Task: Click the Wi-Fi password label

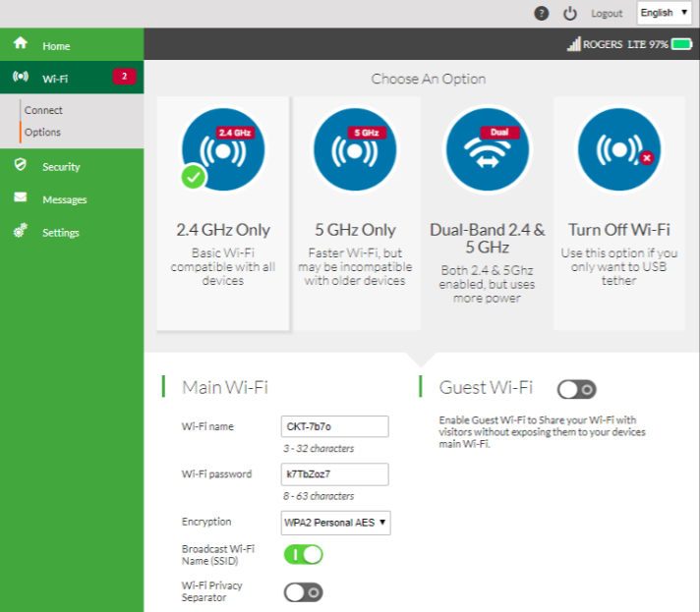Action: (216, 473)
